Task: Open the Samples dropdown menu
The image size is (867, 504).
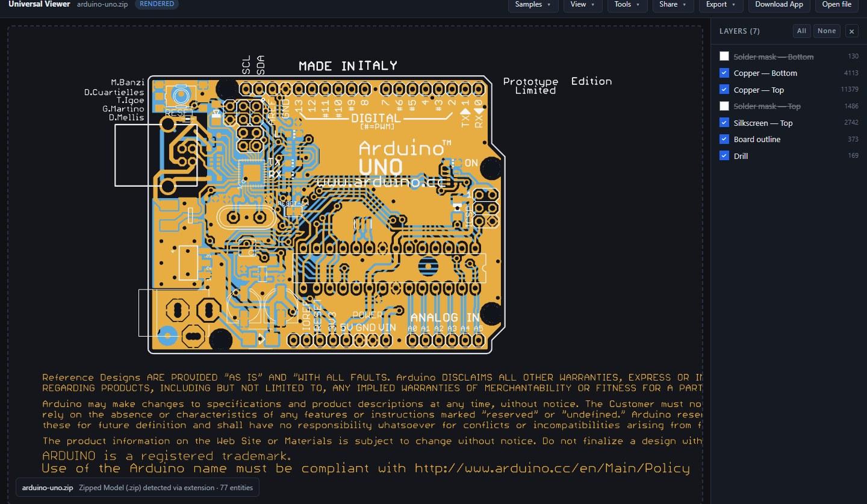Action: tap(533, 4)
